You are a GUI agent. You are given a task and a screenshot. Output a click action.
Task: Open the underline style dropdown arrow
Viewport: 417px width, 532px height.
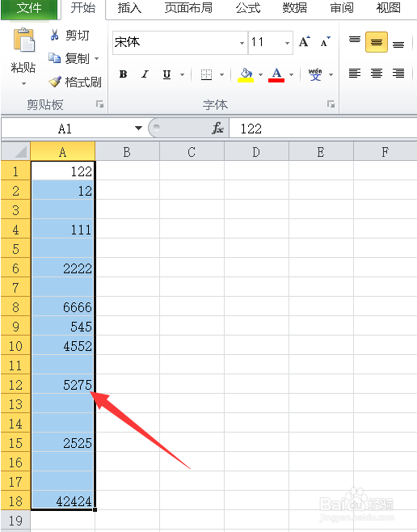(x=183, y=74)
